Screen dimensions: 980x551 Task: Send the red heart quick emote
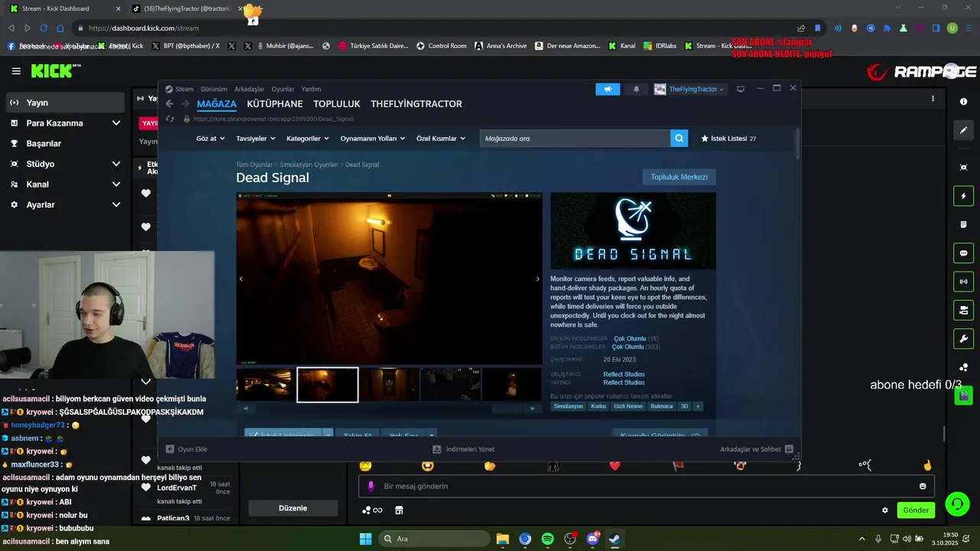tap(615, 465)
